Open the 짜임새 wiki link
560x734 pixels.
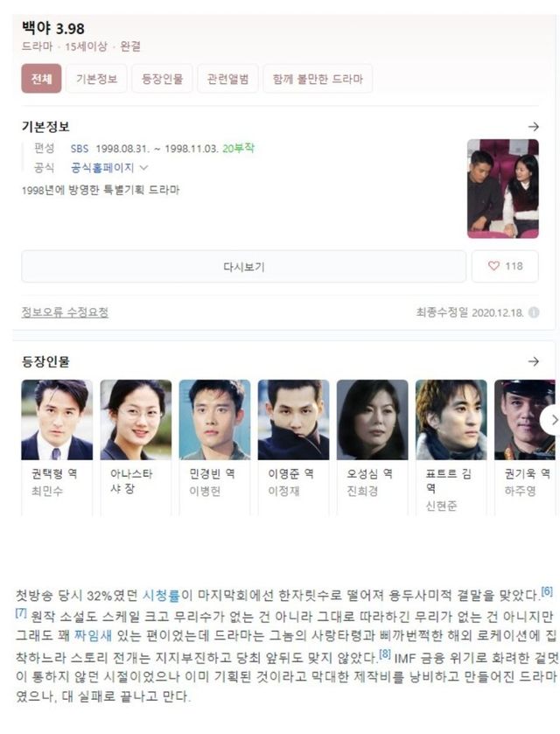(93, 635)
